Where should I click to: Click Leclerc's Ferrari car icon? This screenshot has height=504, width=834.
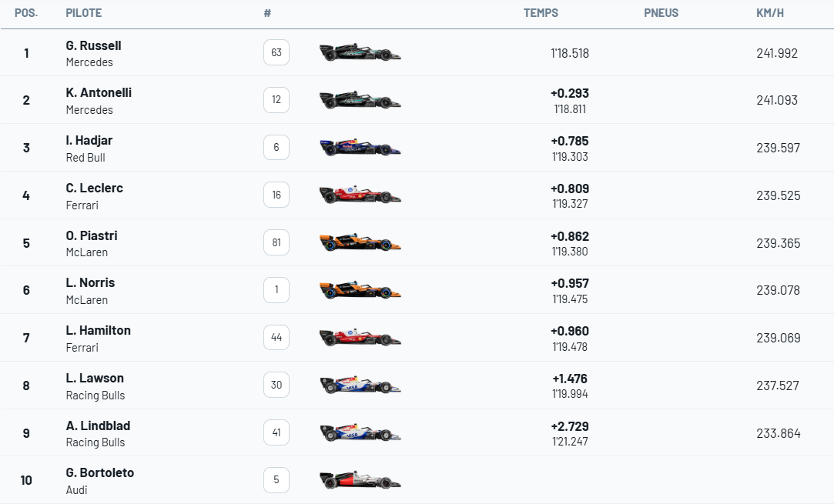click(x=360, y=195)
